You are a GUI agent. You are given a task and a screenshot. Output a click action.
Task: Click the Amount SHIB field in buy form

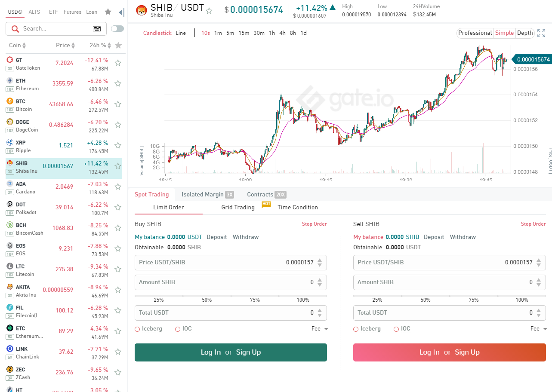[224, 282]
